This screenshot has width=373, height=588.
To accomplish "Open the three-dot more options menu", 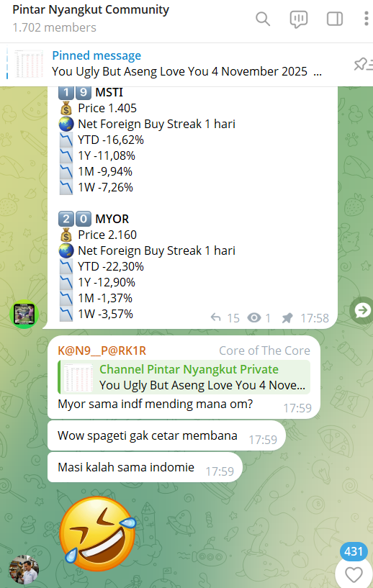I will 367,19.
